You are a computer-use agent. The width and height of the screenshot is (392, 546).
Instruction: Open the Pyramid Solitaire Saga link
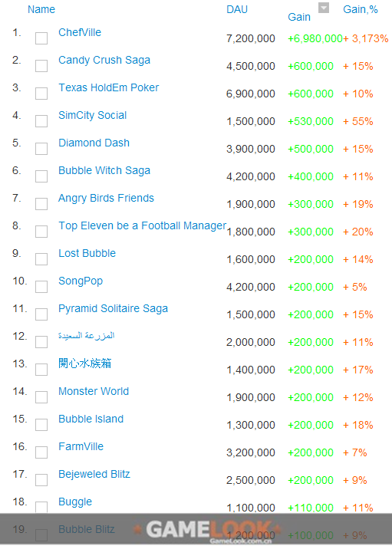113,308
